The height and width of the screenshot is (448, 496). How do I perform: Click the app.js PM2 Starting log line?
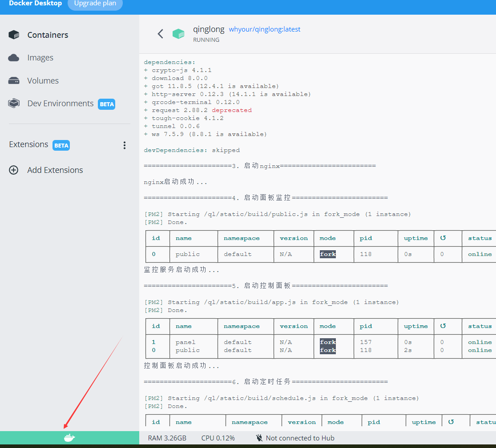[x=272, y=302]
